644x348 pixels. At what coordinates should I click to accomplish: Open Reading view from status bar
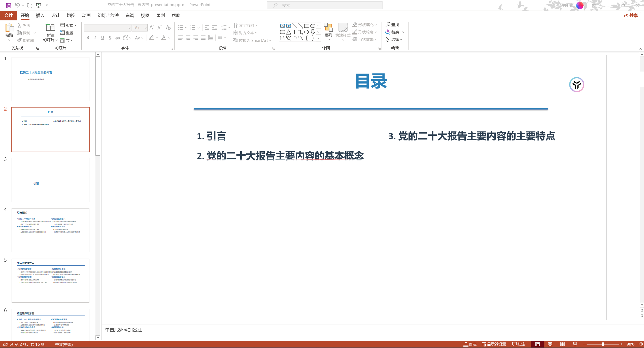(x=562, y=344)
